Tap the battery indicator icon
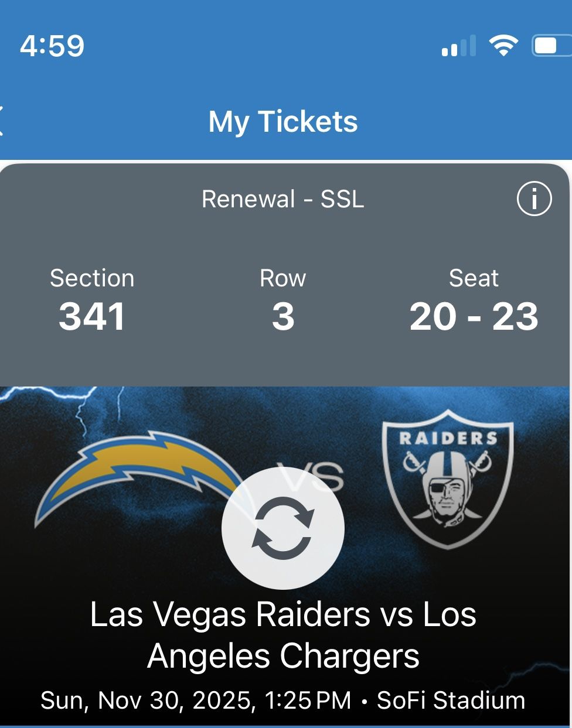 pos(551,46)
